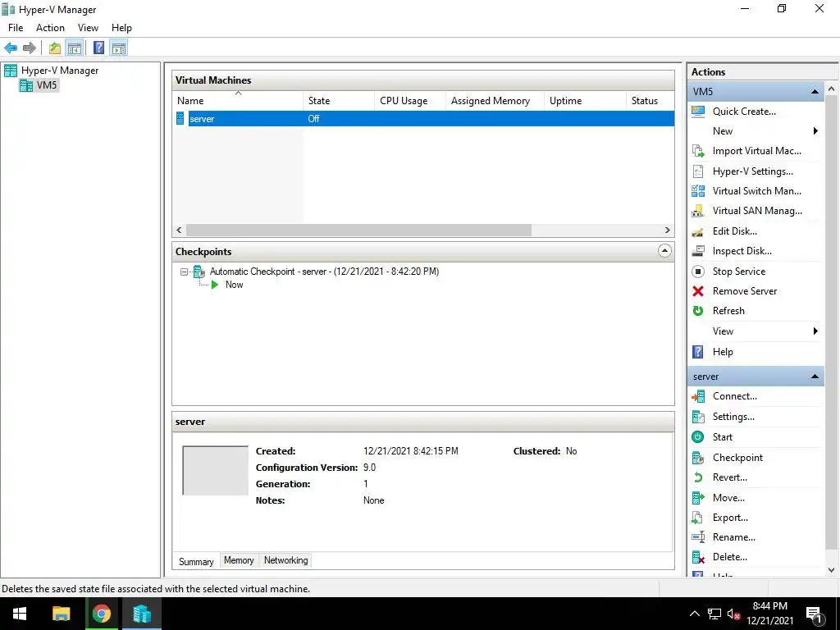Click the server Settings icon
The width and height of the screenshot is (840, 630).
click(x=698, y=417)
